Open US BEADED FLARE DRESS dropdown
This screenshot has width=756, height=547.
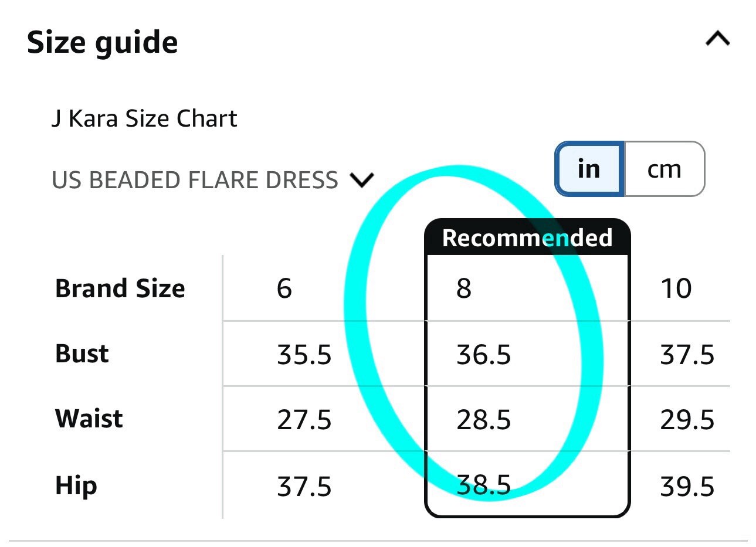[195, 180]
